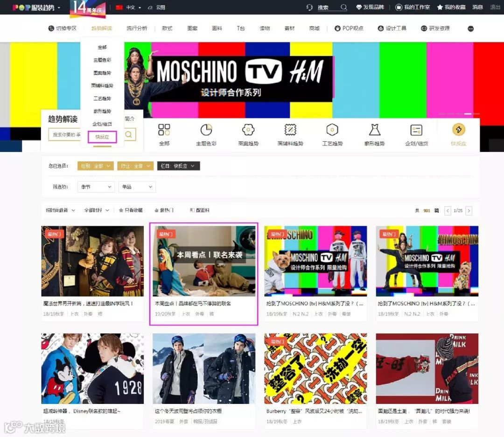Click the more options ellipsis icon
504x437 pixels.
(470, 28)
